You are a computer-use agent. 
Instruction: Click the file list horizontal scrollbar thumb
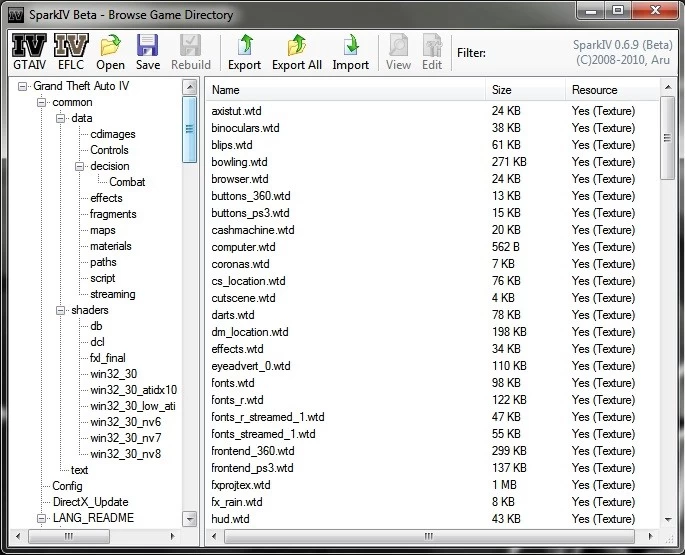[x=429, y=536]
